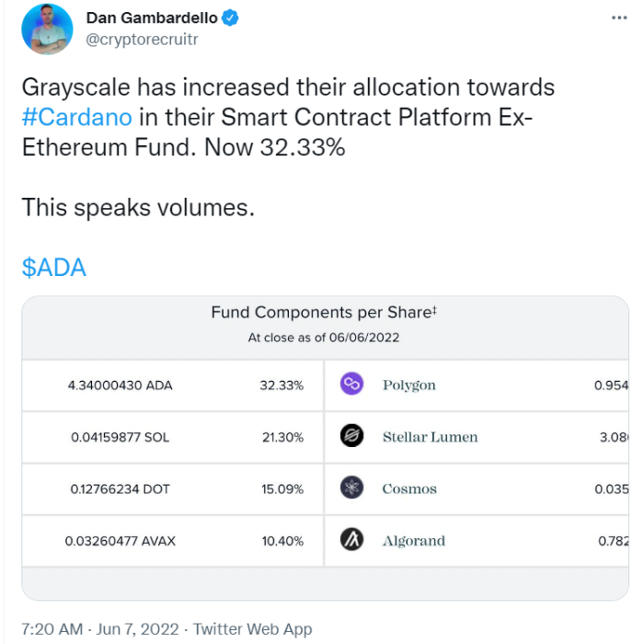
Task: Click the Stellar Lumen name in the table
Action: tap(430, 437)
